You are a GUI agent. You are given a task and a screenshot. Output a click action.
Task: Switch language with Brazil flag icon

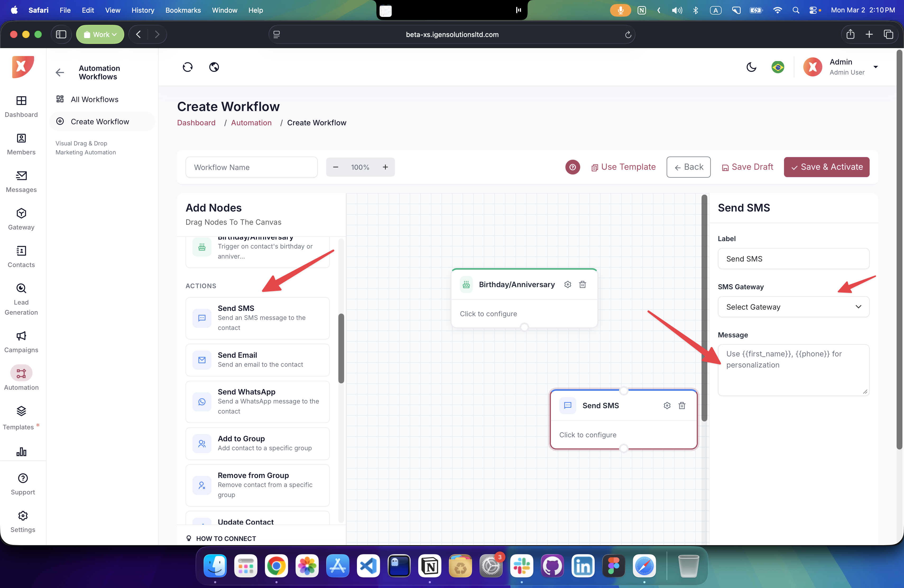[777, 67]
